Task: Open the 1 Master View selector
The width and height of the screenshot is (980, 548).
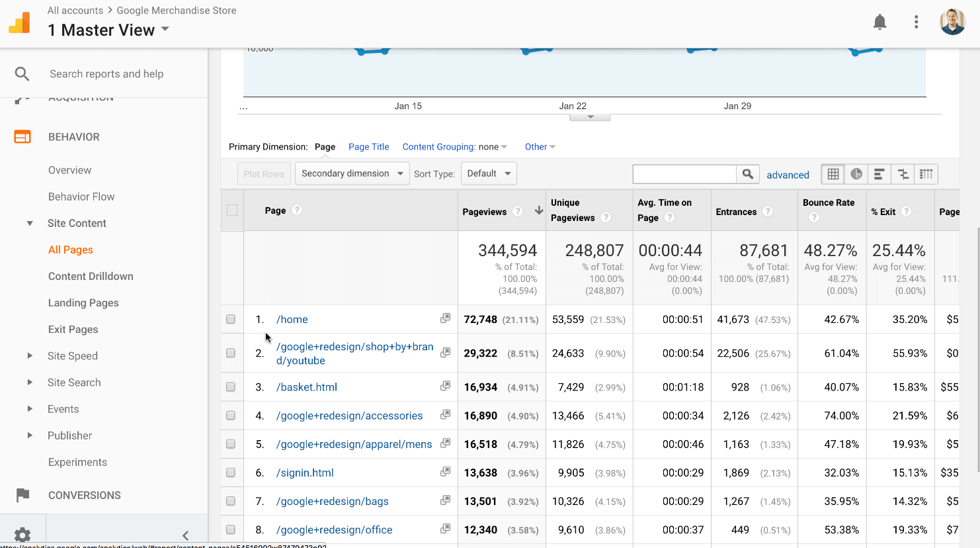Action: click(x=108, y=30)
